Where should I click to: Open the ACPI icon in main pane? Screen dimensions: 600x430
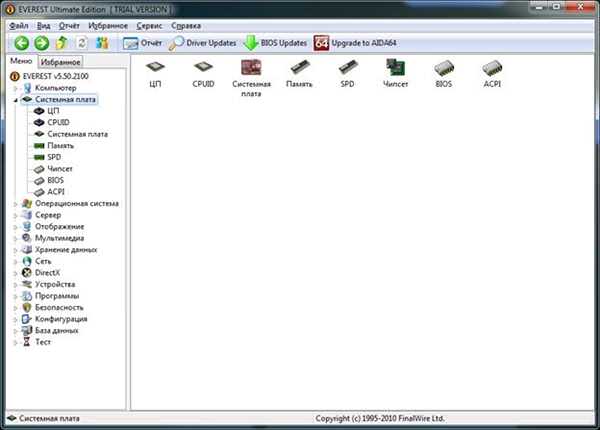492,74
